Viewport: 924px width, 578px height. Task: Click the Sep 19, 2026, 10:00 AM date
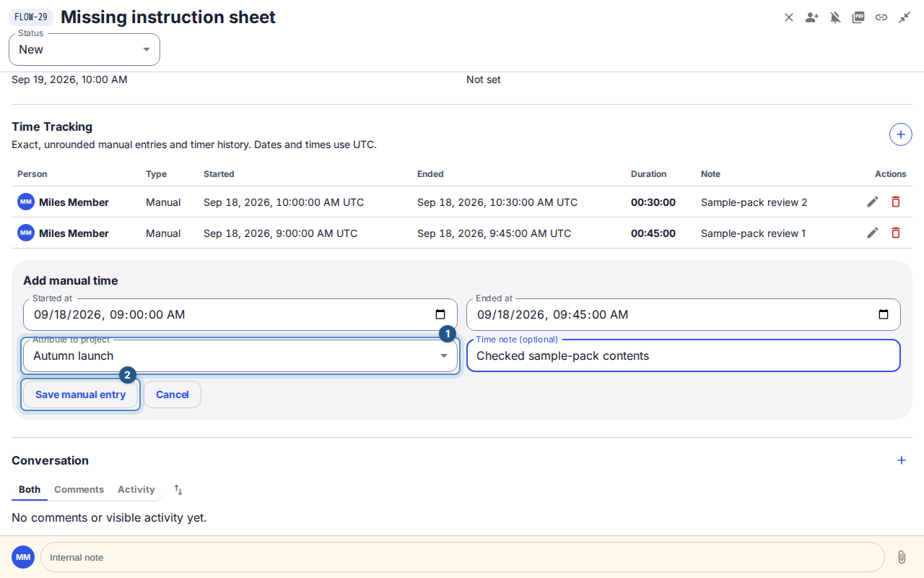coord(69,79)
